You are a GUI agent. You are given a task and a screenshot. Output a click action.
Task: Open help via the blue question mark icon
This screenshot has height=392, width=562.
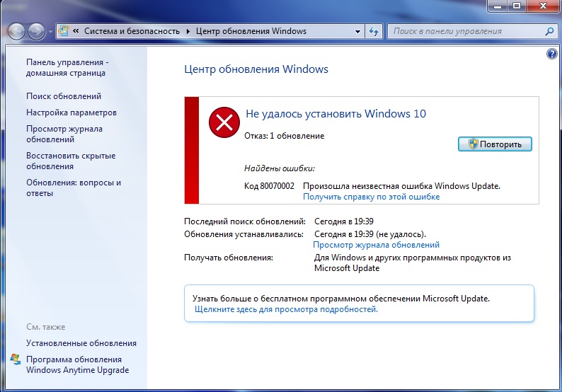coord(552,54)
